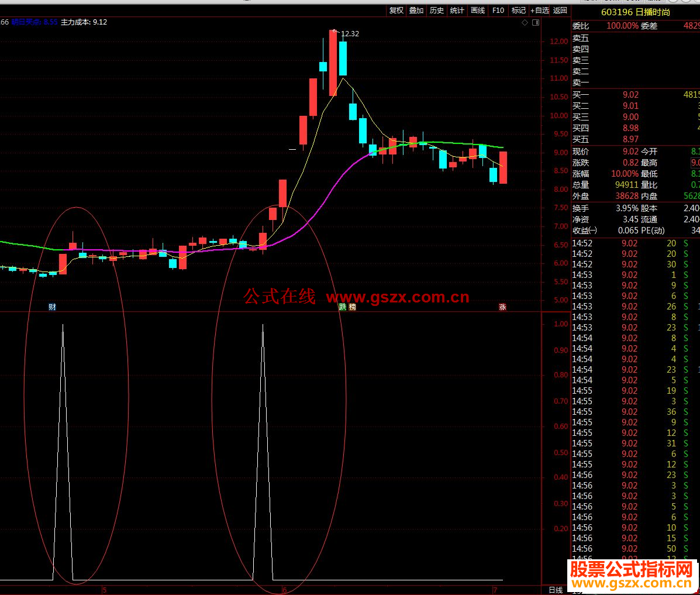Click the 主力成本: 9.12 indicator label
The width and height of the screenshot is (700, 595).
point(84,22)
